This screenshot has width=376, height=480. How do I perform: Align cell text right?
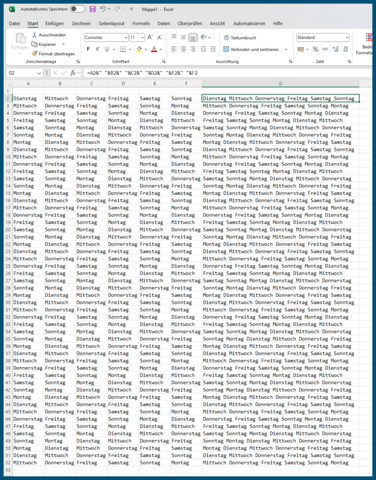point(193,49)
